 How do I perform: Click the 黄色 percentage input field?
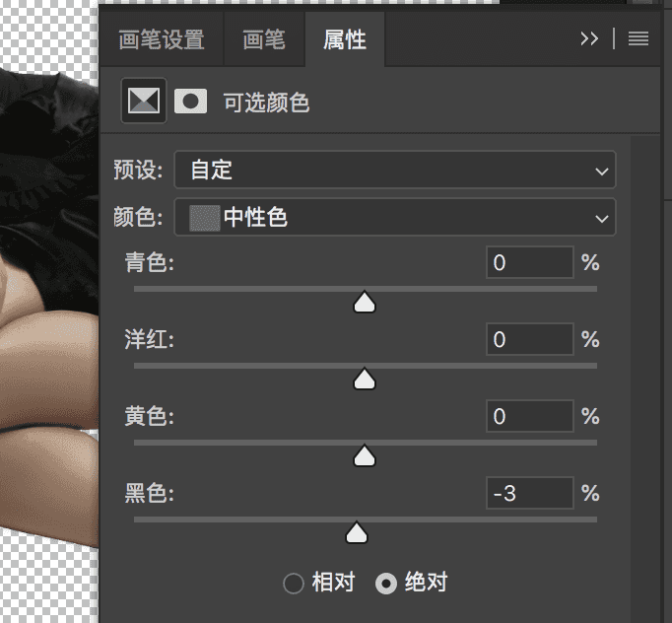point(530,416)
